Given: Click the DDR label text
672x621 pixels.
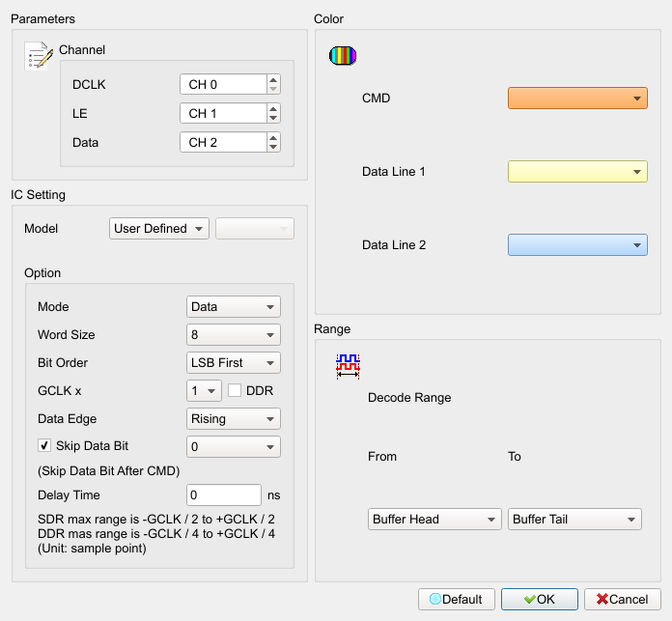Looking at the screenshot, I should [260, 391].
